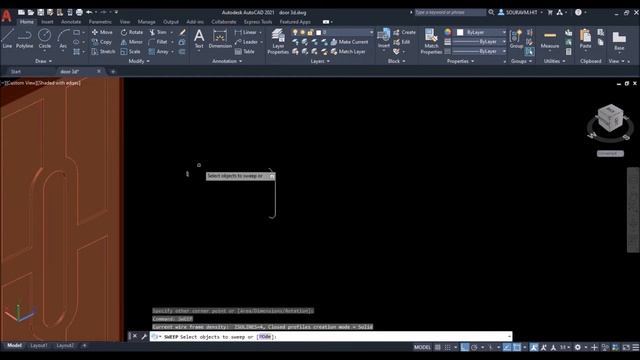Expand the Layers panel
This screenshot has height=360, width=640.
[x=320, y=61]
